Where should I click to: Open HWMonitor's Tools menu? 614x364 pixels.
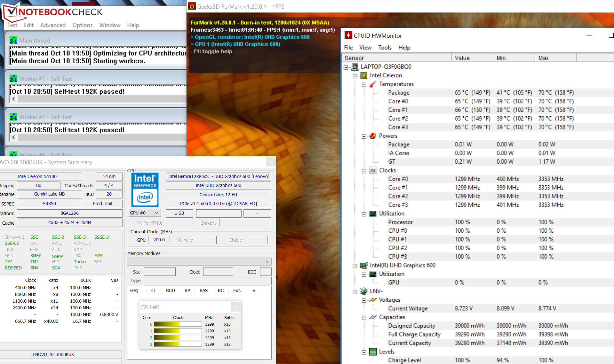point(385,48)
